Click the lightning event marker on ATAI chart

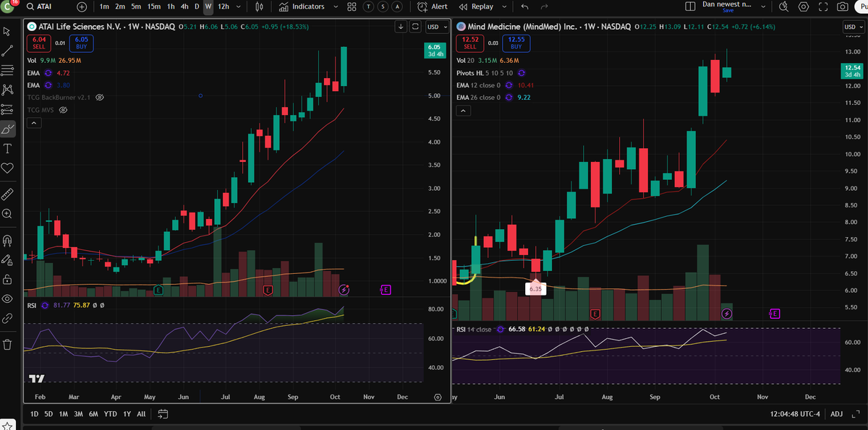[344, 289]
